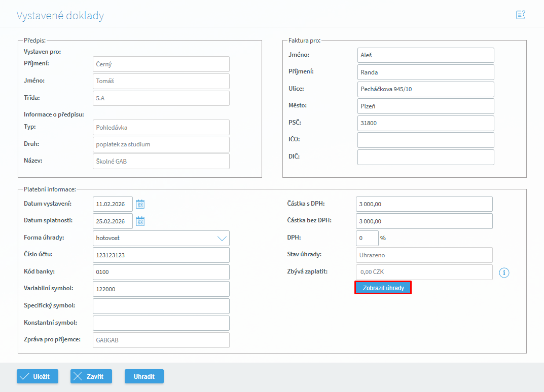Click the Kód banky input field
544x392 pixels.
coord(161,272)
